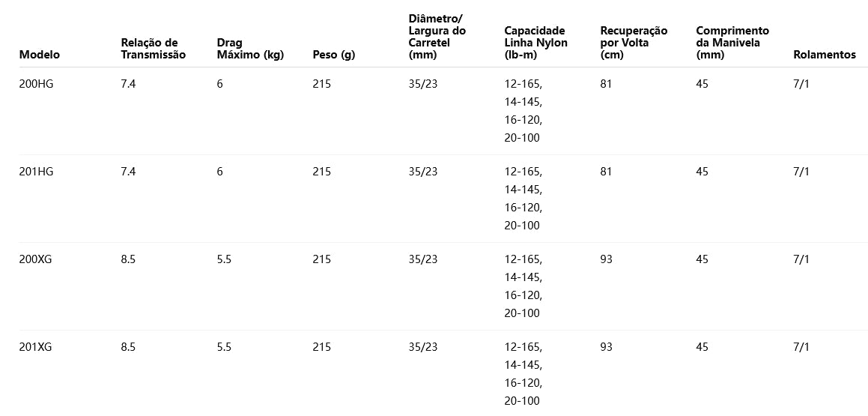Select the 201XG model cell

coord(35,347)
